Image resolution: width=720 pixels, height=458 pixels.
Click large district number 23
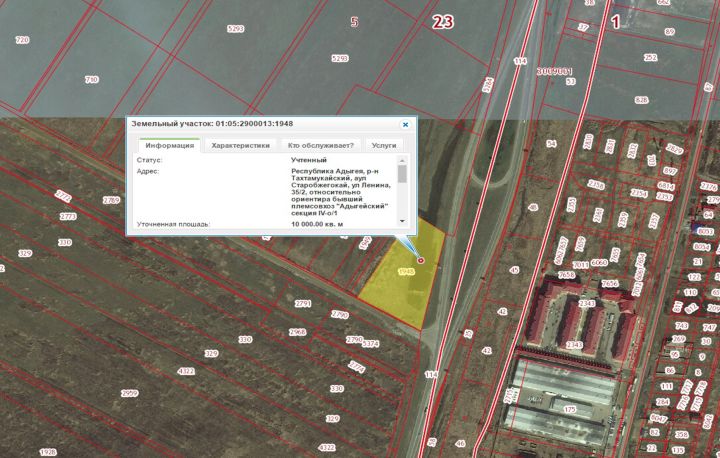click(x=443, y=22)
